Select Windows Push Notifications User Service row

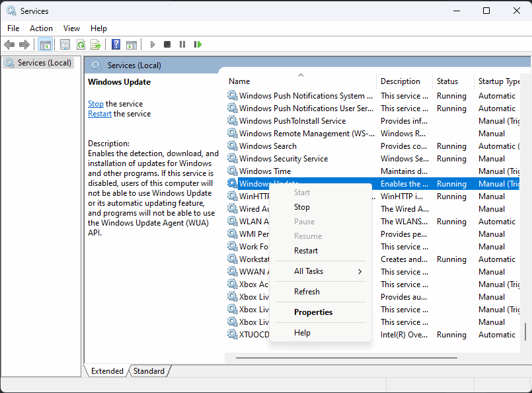tap(372, 109)
